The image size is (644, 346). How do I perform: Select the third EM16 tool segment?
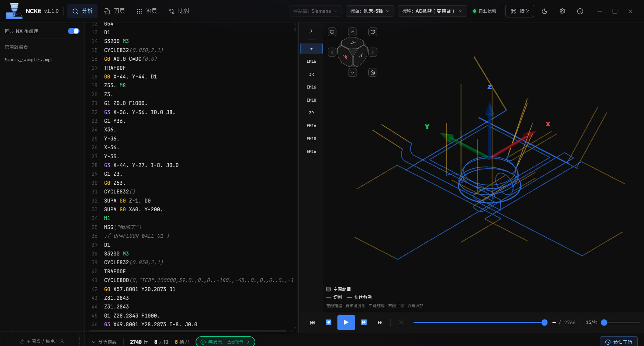click(x=311, y=126)
